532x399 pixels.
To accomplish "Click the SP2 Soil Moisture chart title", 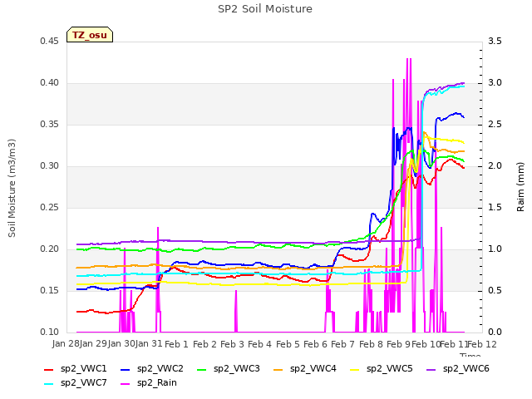I will pyautogui.click(x=265, y=9).
